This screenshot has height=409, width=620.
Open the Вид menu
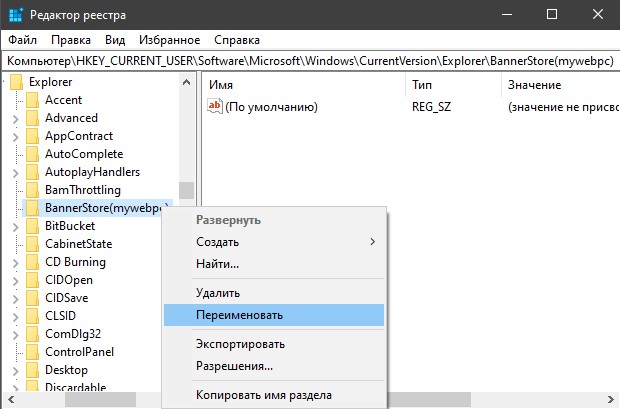tap(115, 40)
